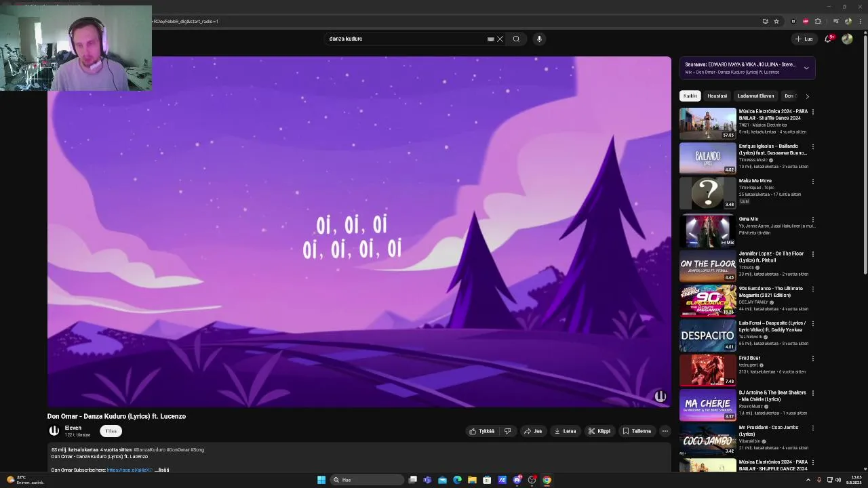Viewport: 868px width, 488px height.
Task: Click the install app icon in address bar
Action: click(x=765, y=21)
